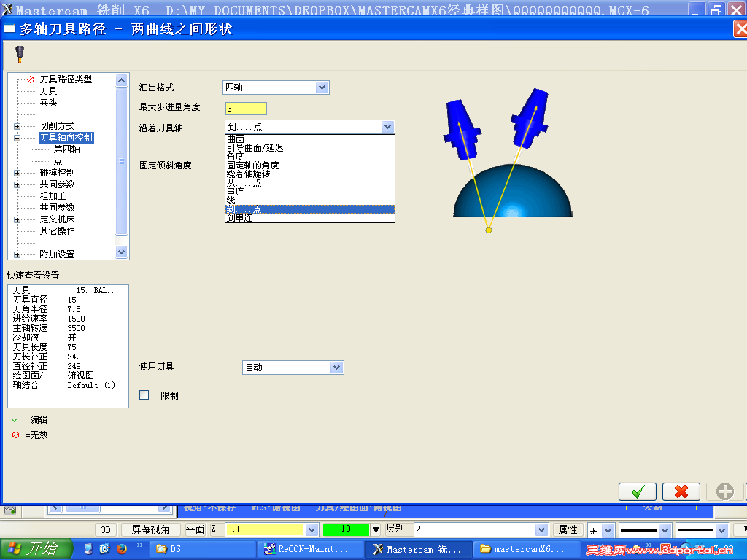
Task: Confirm the dialog with the green checkmark
Action: (638, 491)
